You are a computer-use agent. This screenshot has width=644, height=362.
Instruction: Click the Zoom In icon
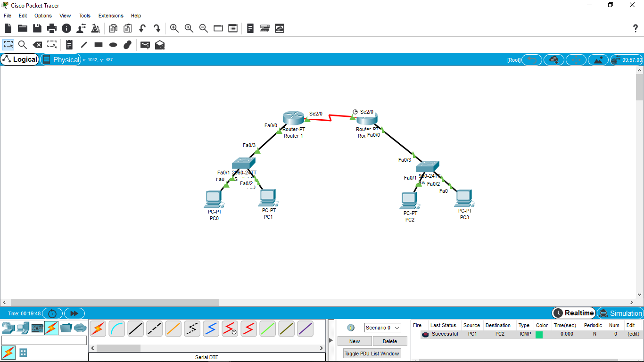coord(174,28)
